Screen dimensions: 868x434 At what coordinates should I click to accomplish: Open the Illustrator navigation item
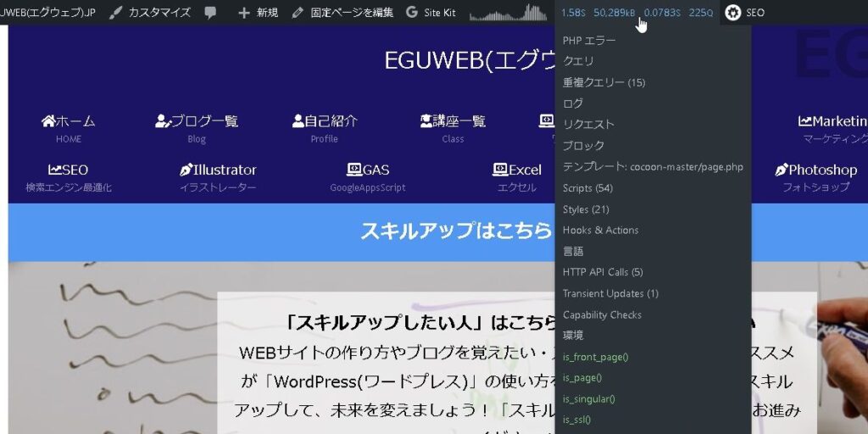218,170
